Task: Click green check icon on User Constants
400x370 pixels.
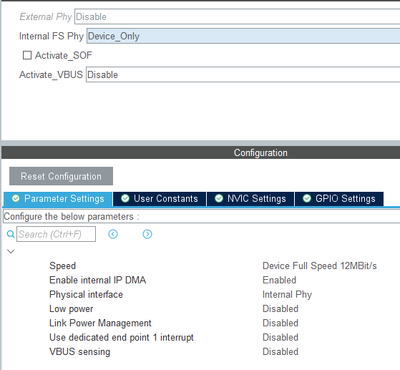Action: [x=125, y=199]
